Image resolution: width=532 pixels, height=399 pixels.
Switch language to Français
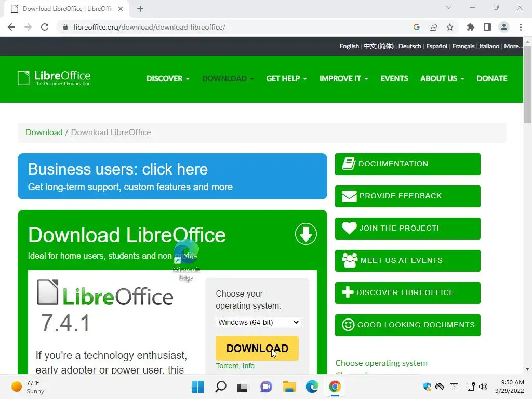coord(463,46)
